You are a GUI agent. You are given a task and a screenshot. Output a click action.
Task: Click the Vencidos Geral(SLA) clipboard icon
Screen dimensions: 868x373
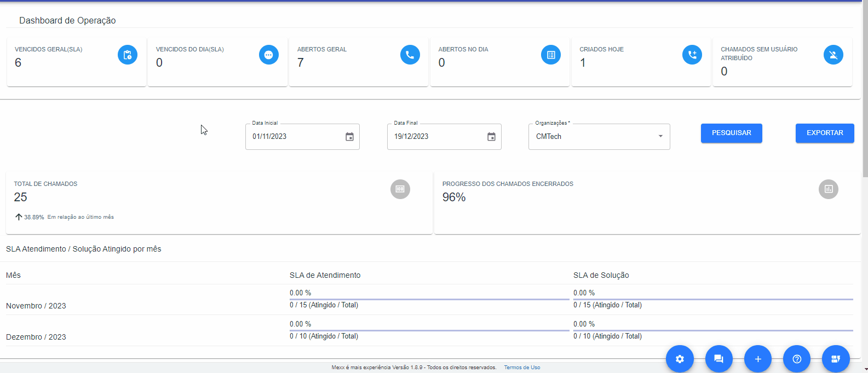pyautogui.click(x=128, y=55)
